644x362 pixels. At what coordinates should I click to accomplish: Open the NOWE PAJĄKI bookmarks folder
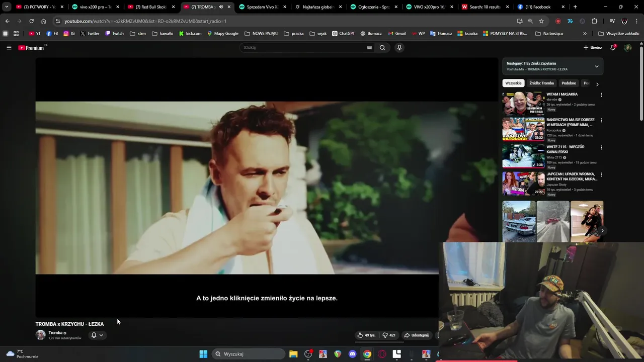(261, 34)
